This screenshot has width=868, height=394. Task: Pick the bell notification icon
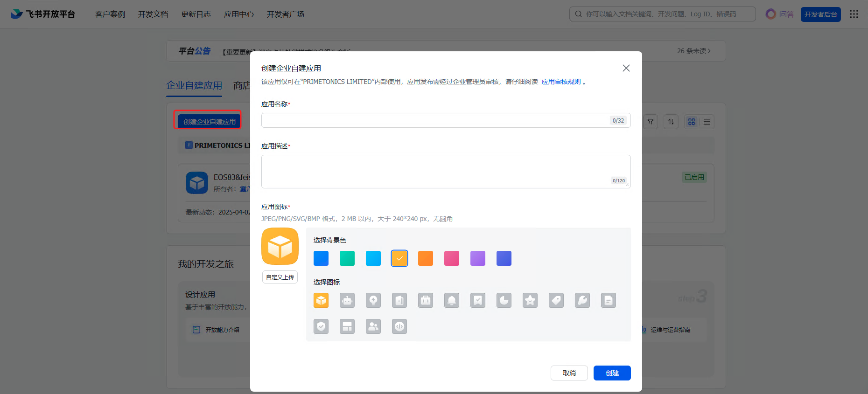452,300
